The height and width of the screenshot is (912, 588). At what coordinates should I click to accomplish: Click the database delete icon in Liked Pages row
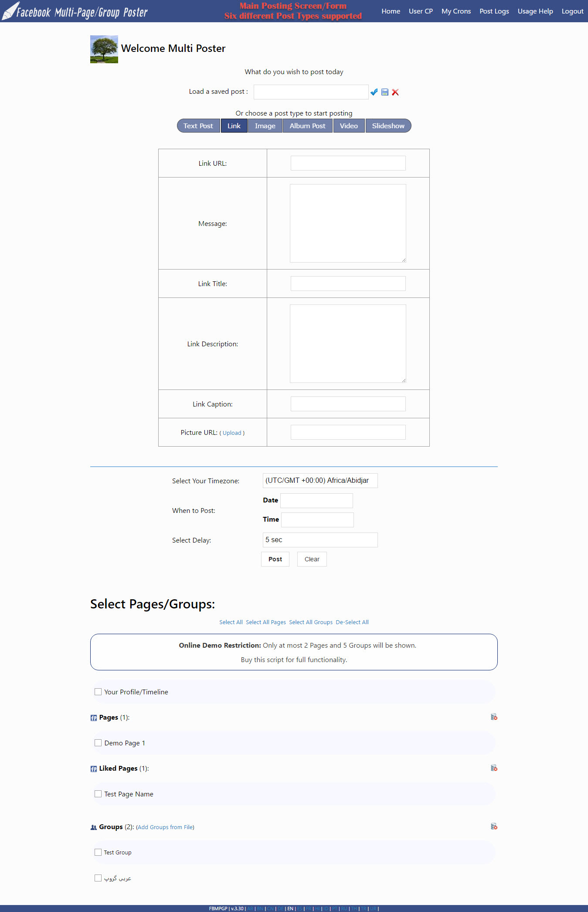click(494, 768)
